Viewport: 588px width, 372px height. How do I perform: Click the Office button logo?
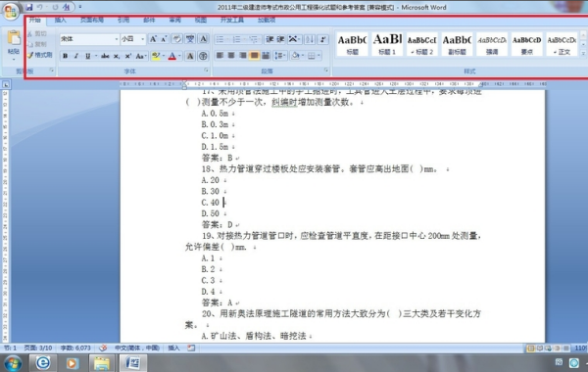click(x=11, y=11)
